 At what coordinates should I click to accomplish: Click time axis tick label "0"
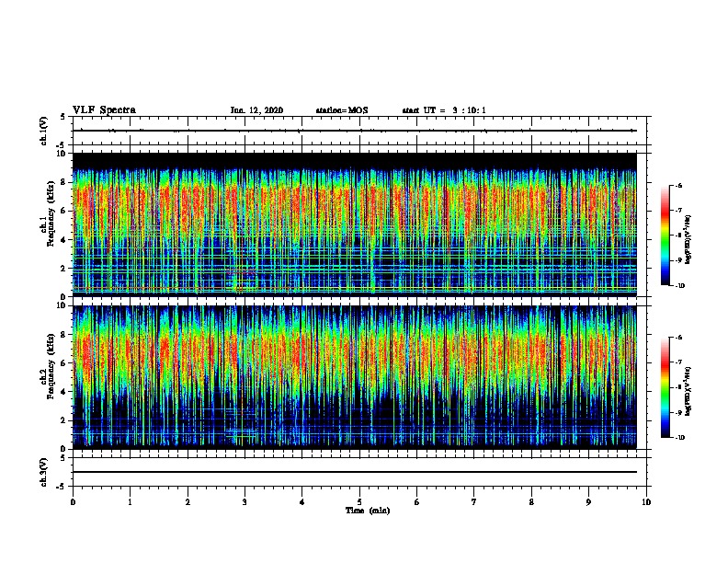pos(73,502)
